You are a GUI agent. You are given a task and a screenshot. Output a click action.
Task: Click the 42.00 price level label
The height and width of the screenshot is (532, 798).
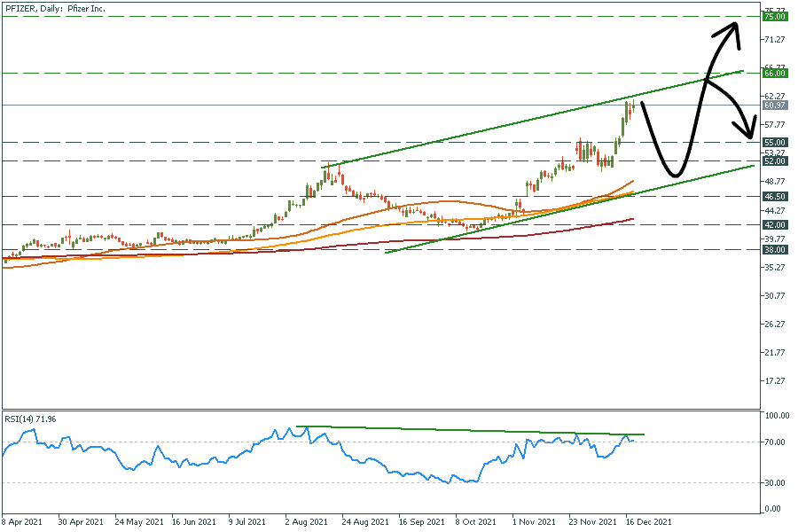775,225
